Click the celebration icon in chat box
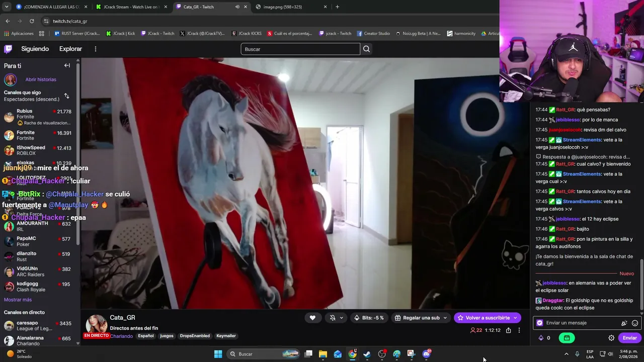644x362 pixels. tap(624, 323)
